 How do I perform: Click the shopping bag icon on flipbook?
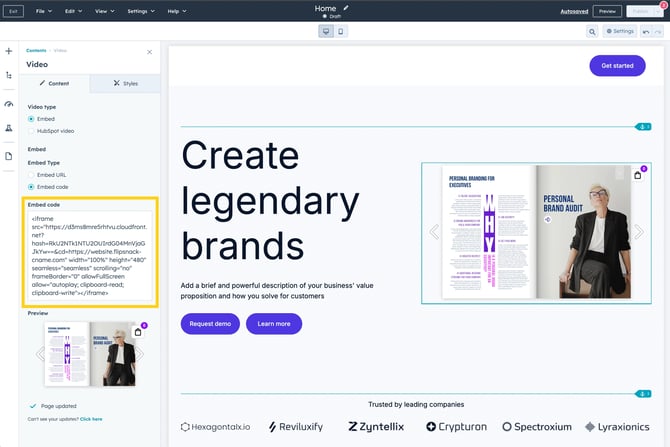[638, 175]
